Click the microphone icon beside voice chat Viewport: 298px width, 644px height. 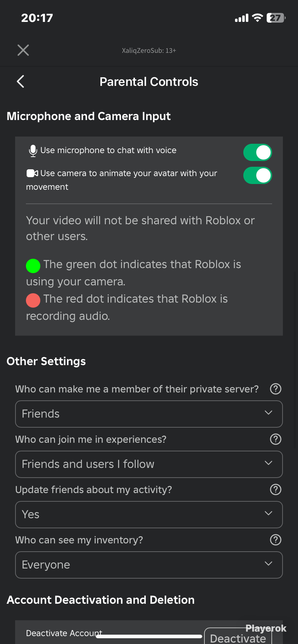[33, 151]
